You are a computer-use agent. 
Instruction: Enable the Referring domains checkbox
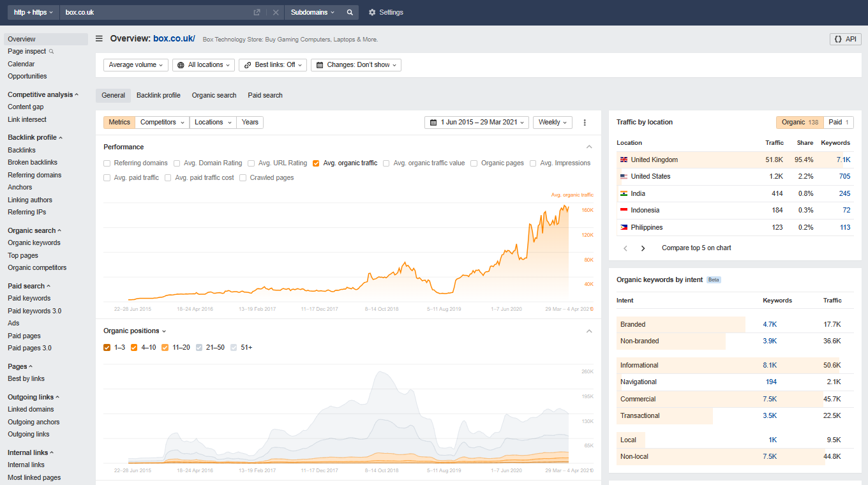pyautogui.click(x=107, y=163)
